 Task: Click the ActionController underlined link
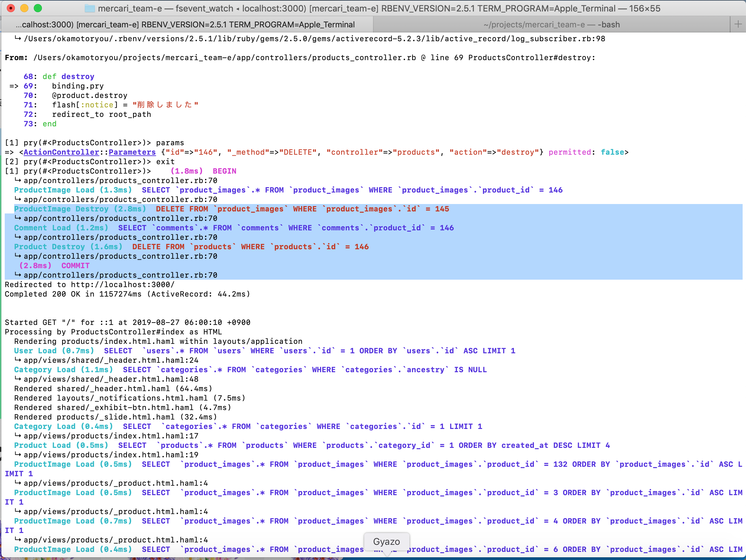click(x=61, y=152)
